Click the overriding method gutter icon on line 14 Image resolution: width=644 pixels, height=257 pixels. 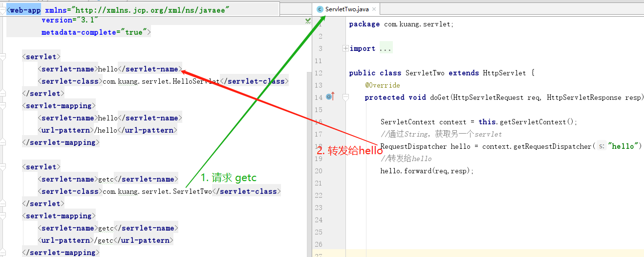330,96
